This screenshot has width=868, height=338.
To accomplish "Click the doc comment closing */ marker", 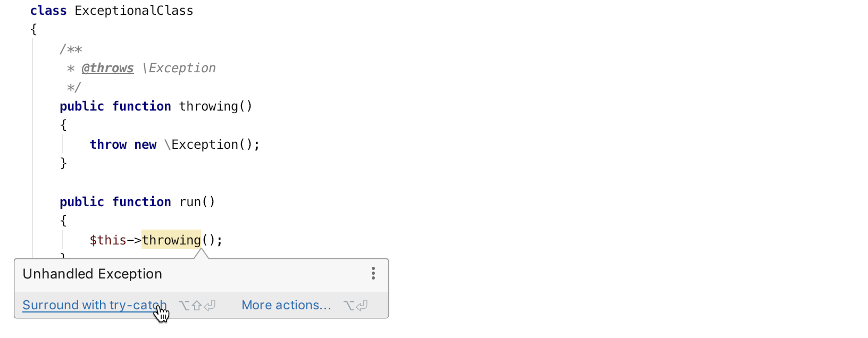I will tap(73, 87).
